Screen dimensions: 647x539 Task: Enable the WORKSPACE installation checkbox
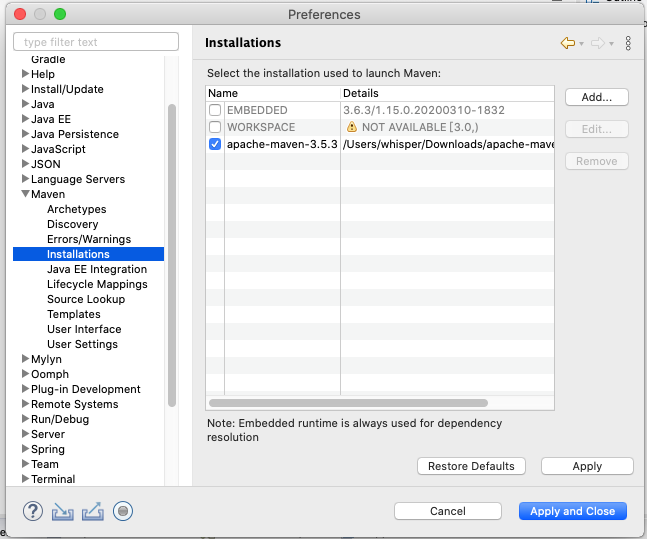(x=215, y=127)
